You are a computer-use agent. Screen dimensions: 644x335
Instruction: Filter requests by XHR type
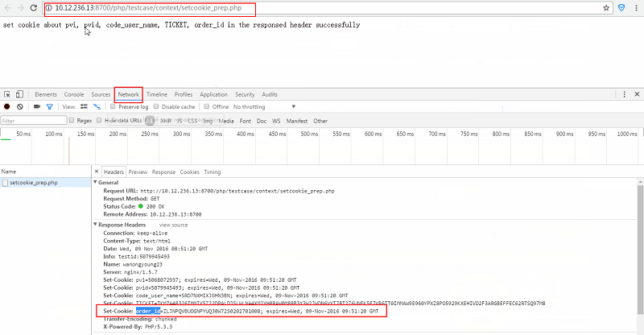tap(166, 121)
